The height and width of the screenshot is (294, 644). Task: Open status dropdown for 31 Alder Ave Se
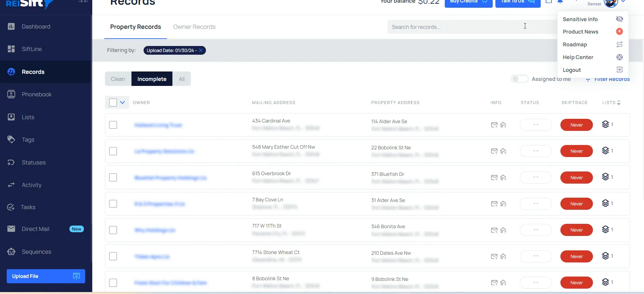(536, 204)
